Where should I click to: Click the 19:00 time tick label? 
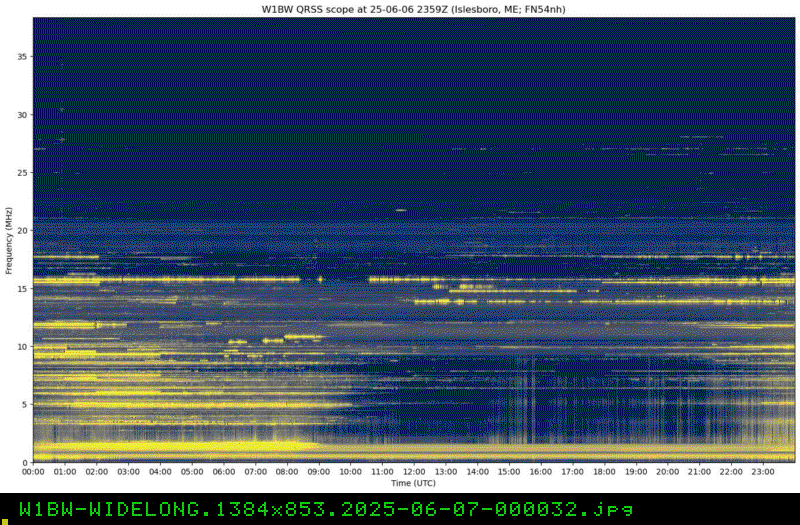[x=636, y=472]
